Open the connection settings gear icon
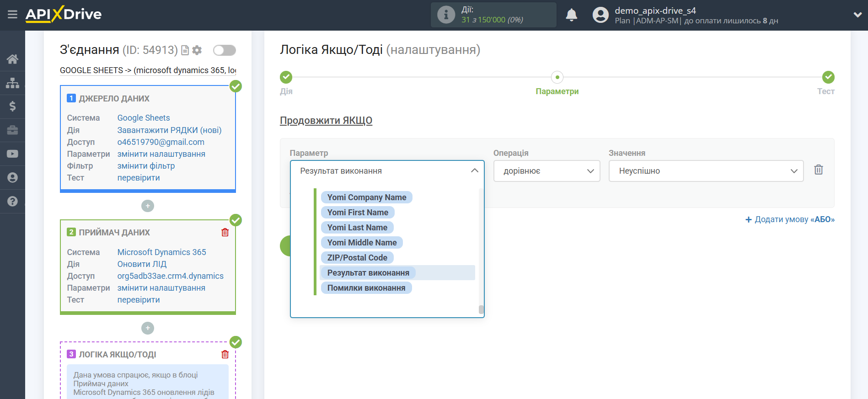 [197, 50]
